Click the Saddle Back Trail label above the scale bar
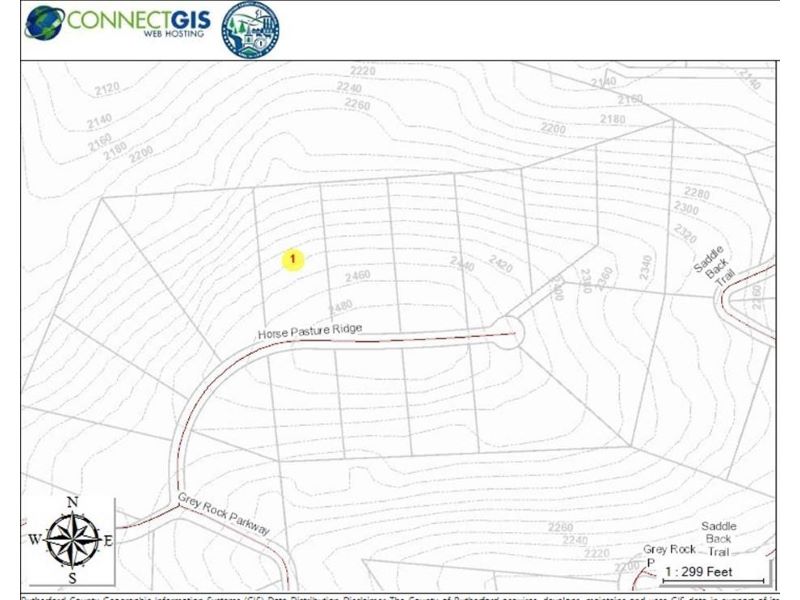Screen dimensions: 800x600 point(718,539)
